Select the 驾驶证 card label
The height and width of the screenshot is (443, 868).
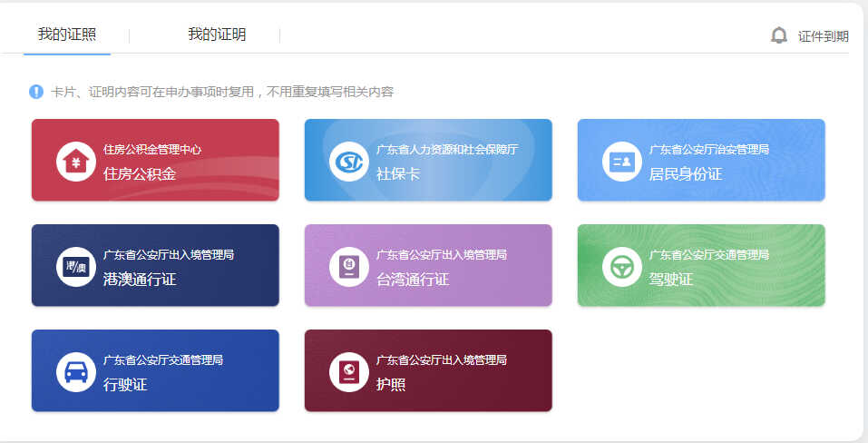pos(671,279)
